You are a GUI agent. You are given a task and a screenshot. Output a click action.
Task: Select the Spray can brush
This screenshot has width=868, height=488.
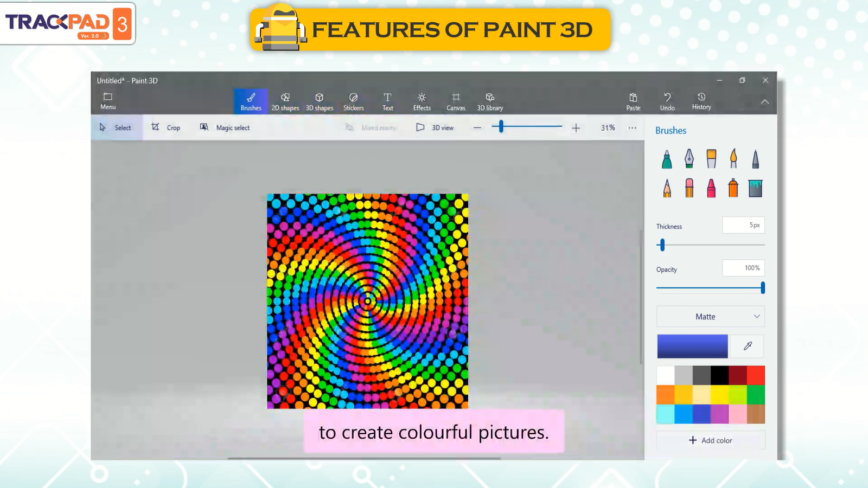(x=733, y=188)
